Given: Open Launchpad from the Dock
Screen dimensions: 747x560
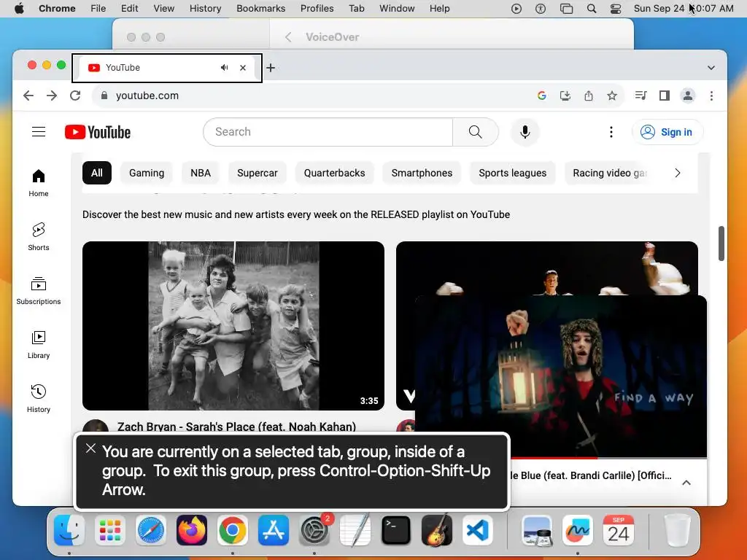Looking at the screenshot, I should [110, 530].
